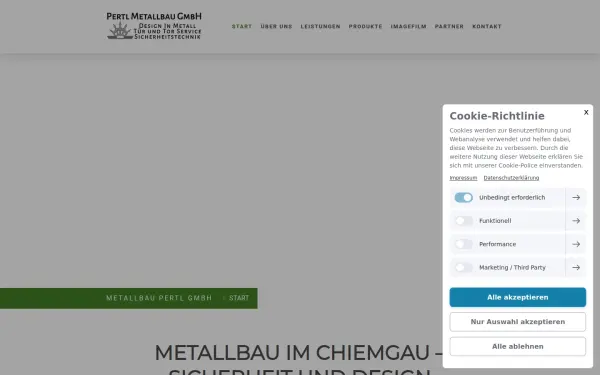600x375 pixels.
Task: Expand details arrow for Unbedingt erforderlich
Action: [x=576, y=197]
